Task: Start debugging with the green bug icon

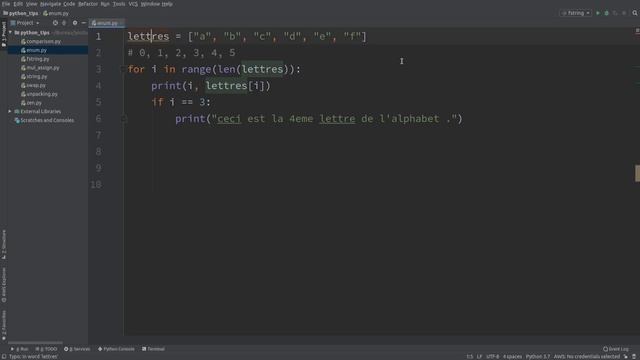Action: coord(607,13)
